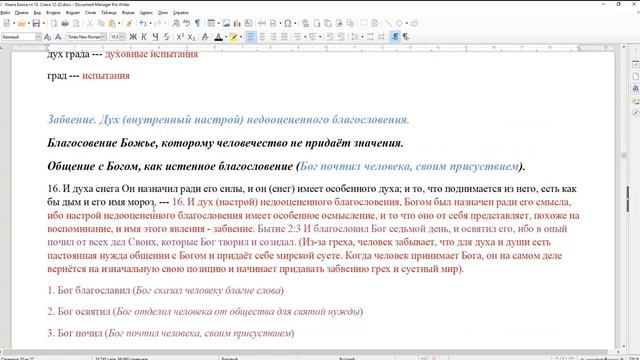This screenshot has height=360, width=640.
Task: Expand the line spacing dropdown arrow
Action: click(362, 37)
